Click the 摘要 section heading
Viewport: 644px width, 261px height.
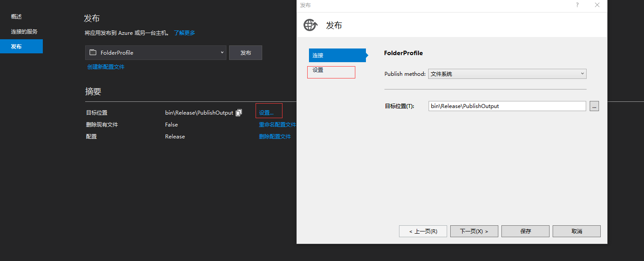tap(93, 91)
